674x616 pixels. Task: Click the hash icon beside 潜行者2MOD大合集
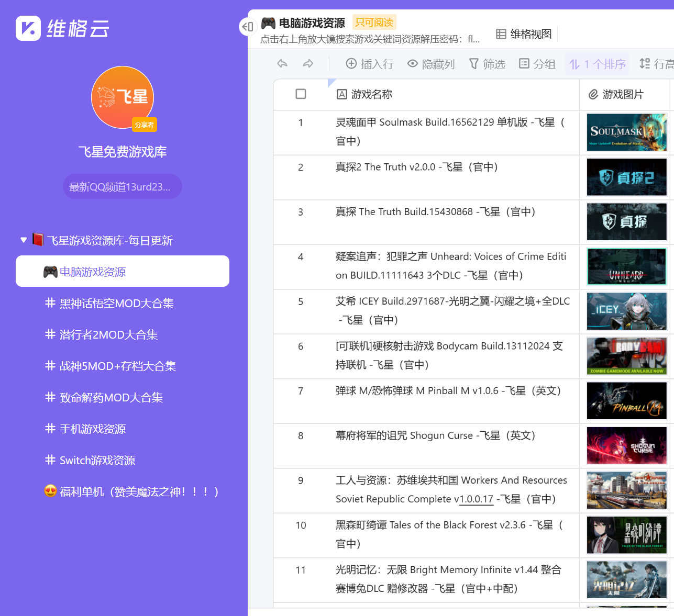coord(50,334)
